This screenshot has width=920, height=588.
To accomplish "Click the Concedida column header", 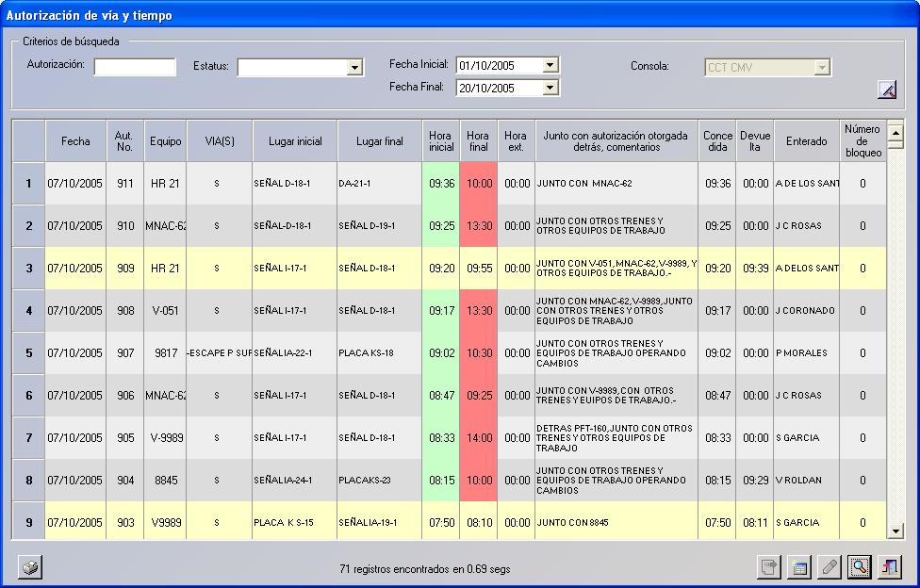I will (x=717, y=140).
